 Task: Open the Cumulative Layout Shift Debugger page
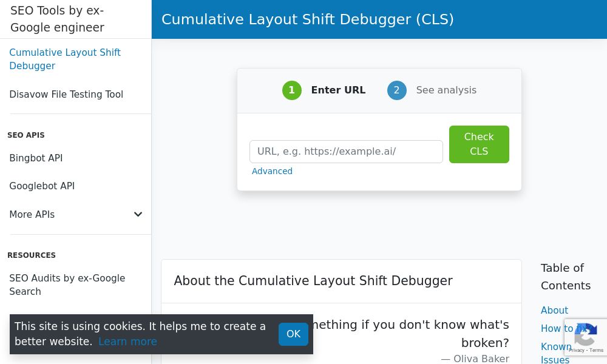(65, 59)
